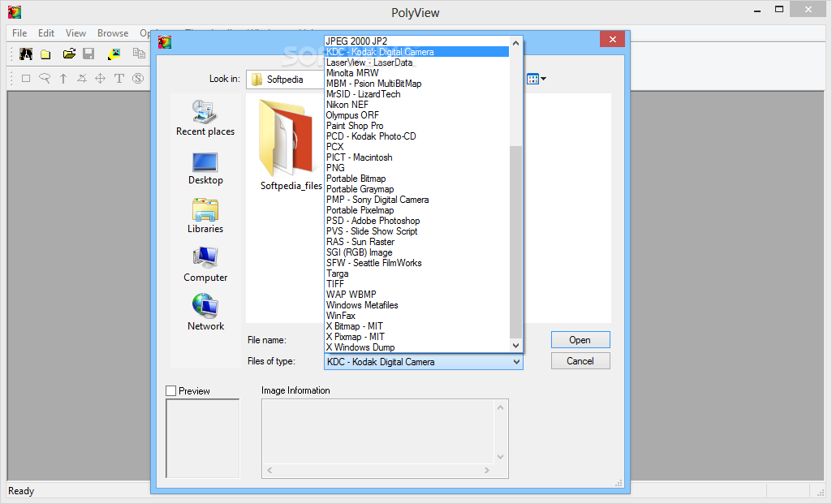832x504 pixels.
Task: Choose PVS - Slide Show Script format
Action: (x=416, y=231)
